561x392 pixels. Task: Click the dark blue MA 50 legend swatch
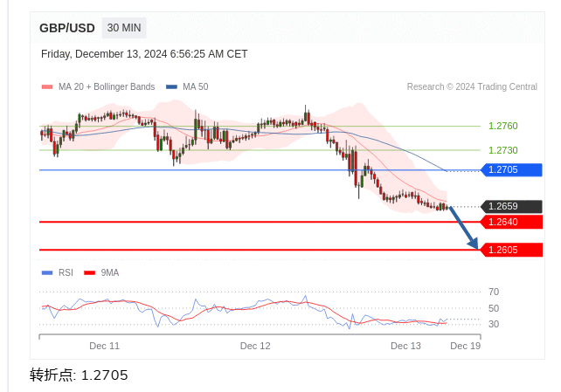(172, 86)
